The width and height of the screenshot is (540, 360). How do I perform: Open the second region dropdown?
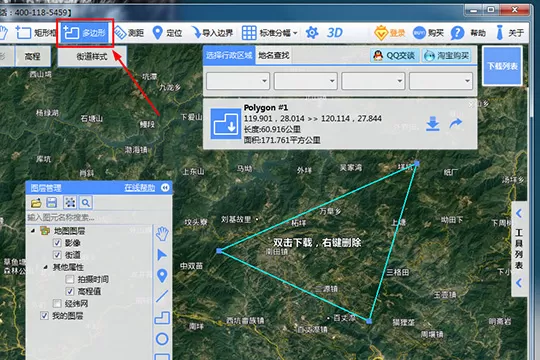pyautogui.click(x=305, y=81)
